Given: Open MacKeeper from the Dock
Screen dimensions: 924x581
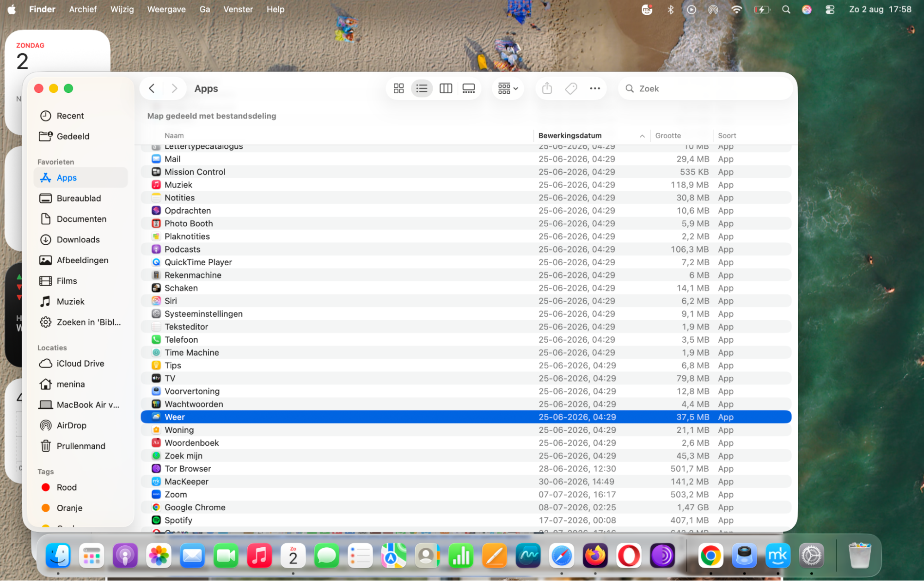Looking at the screenshot, I should (x=778, y=556).
